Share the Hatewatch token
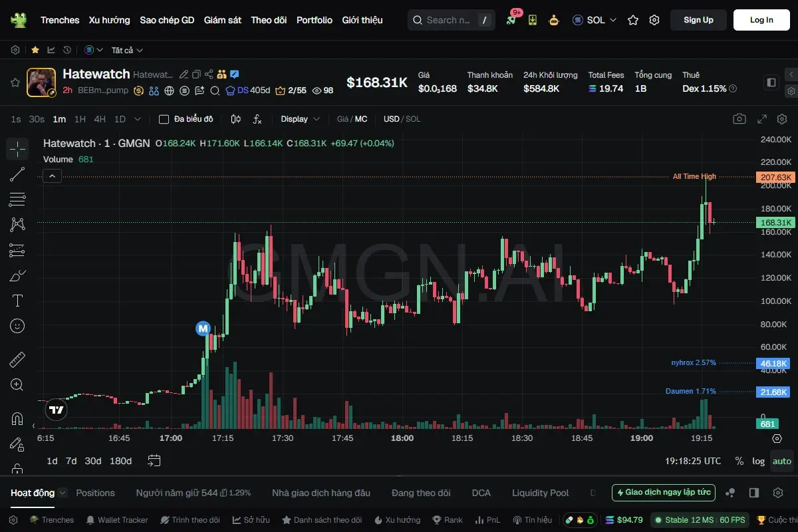The image size is (798, 532). coord(209,74)
